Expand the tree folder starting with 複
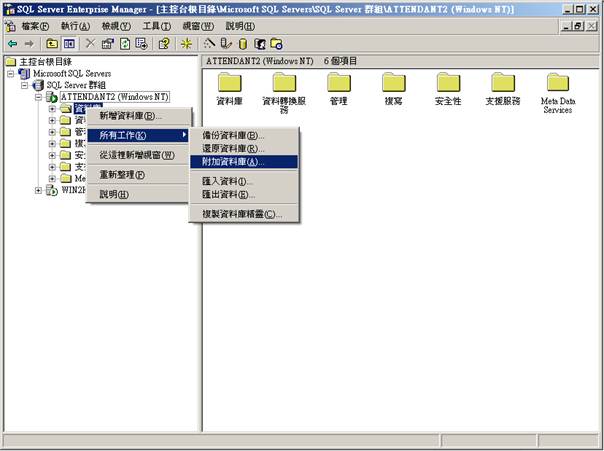This screenshot has height=451, width=604. coord(52,143)
